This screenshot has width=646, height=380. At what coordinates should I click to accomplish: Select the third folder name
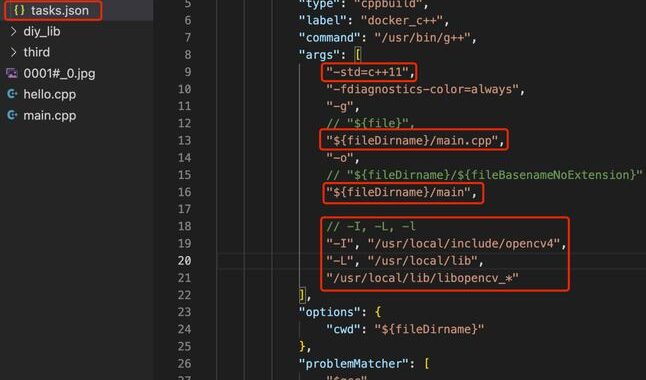tap(37, 52)
